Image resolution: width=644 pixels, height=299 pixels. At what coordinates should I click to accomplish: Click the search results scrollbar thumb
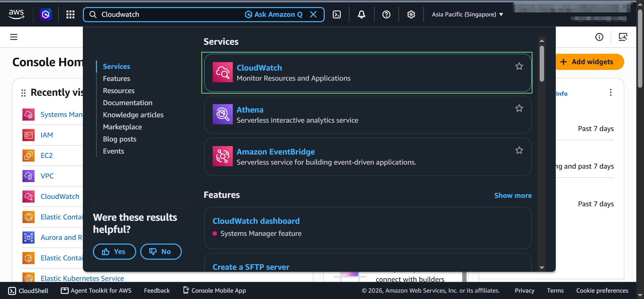coord(542,63)
